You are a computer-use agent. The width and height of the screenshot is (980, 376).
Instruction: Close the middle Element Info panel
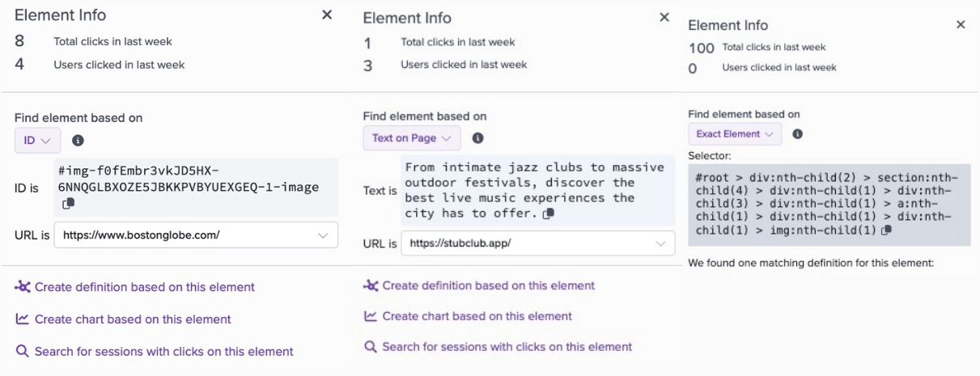click(x=664, y=17)
